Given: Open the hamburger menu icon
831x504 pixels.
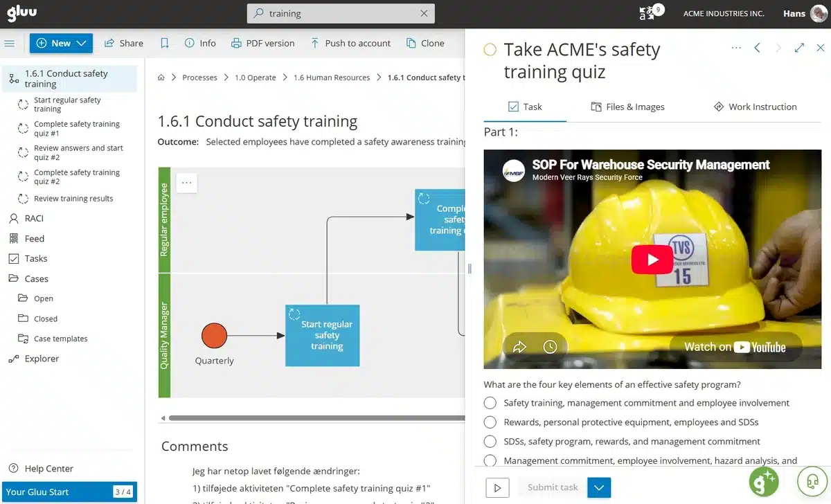Looking at the screenshot, I should [x=10, y=43].
